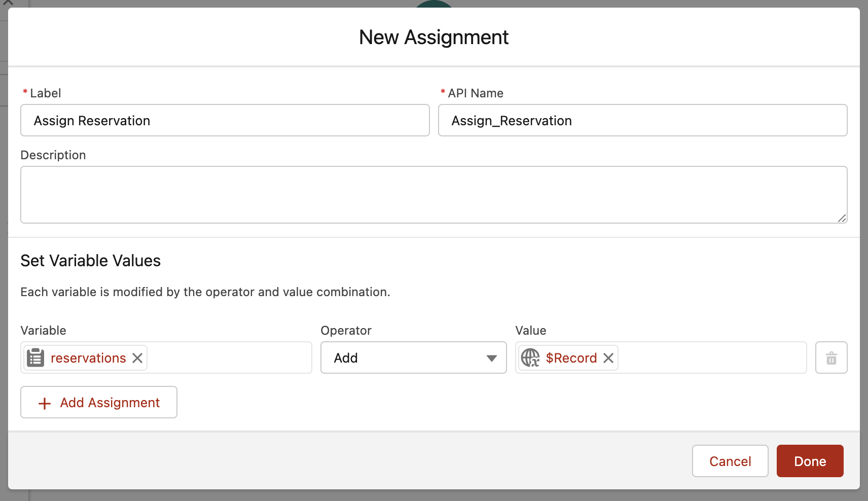This screenshot has height=501, width=868.
Task: Select the reservations variable text
Action: click(88, 358)
